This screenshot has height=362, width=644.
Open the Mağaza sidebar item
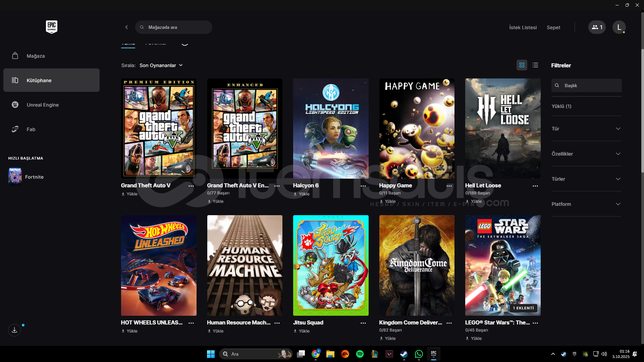[x=36, y=56]
